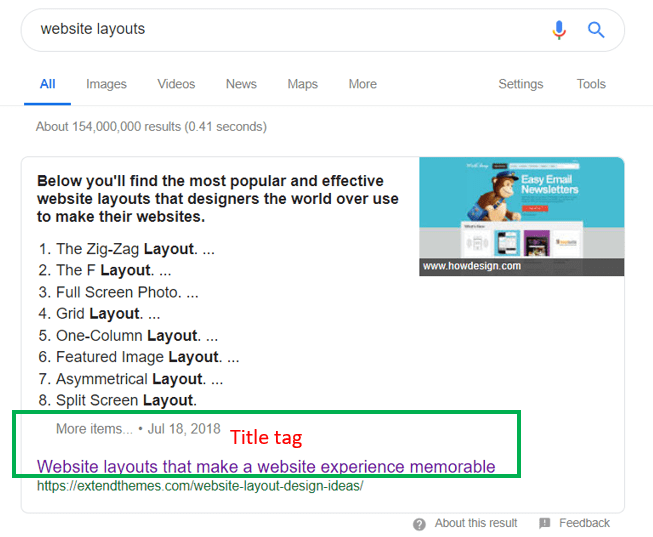Open the News tab
Image resolution: width=653 pixels, height=537 pixels.
pyautogui.click(x=241, y=84)
